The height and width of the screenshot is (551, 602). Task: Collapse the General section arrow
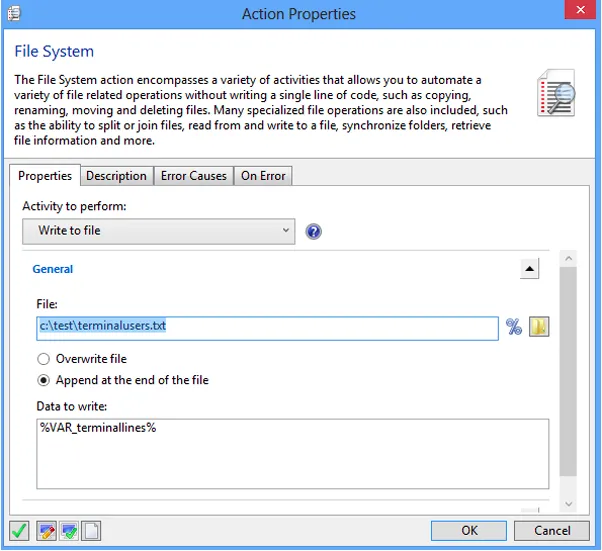(x=529, y=268)
